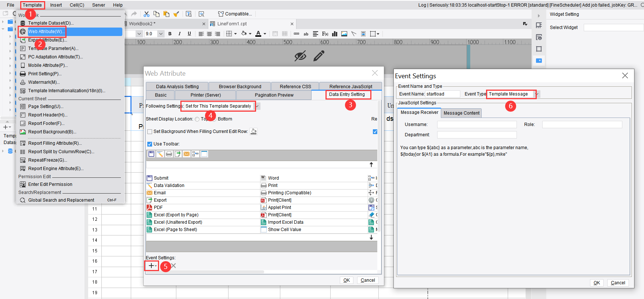Click the format painter brush icon
This screenshot has height=299, width=644.
(x=176, y=14)
